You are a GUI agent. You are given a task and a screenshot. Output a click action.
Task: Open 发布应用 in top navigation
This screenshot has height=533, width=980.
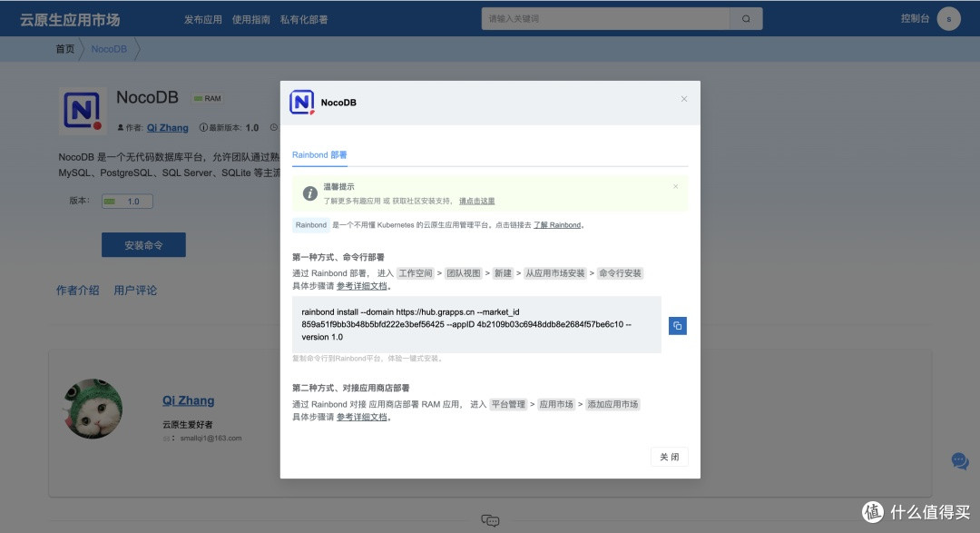pos(202,19)
